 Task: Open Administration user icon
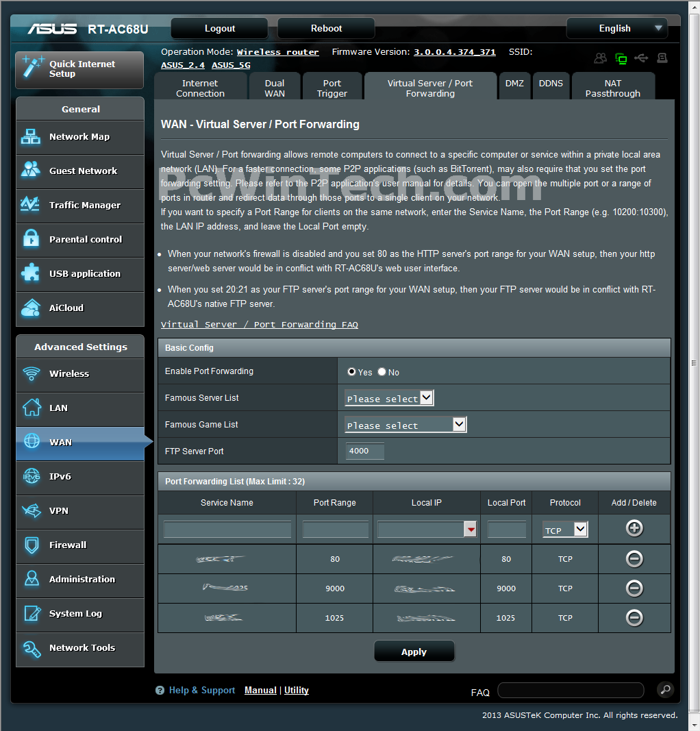coord(32,578)
